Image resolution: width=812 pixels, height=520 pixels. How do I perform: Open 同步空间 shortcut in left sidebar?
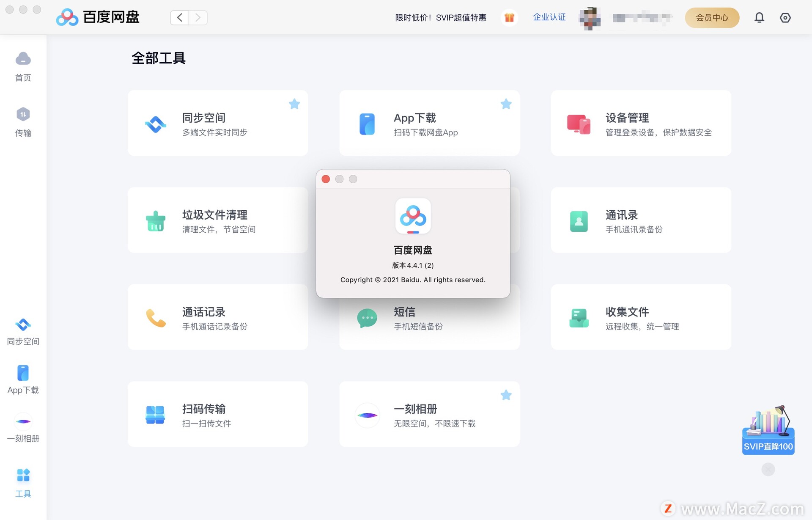click(x=23, y=332)
